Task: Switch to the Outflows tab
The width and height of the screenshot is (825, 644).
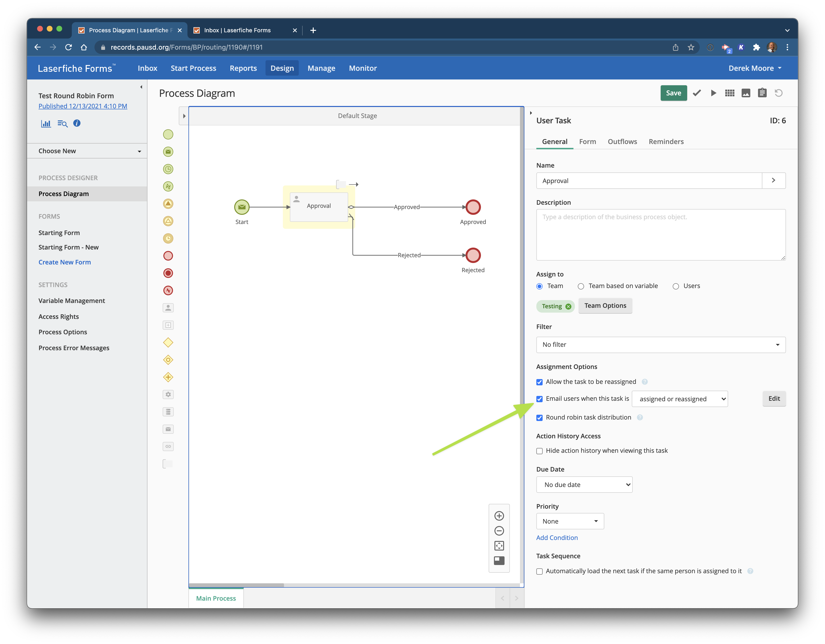Action: click(x=622, y=142)
